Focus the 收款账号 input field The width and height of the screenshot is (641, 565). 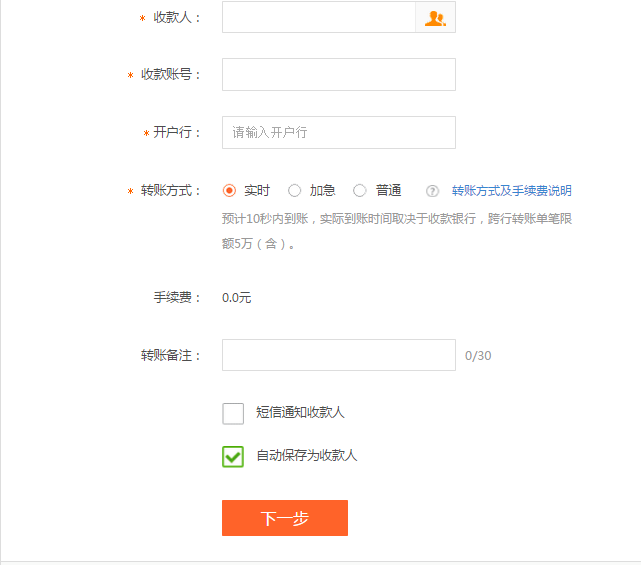tap(339, 74)
